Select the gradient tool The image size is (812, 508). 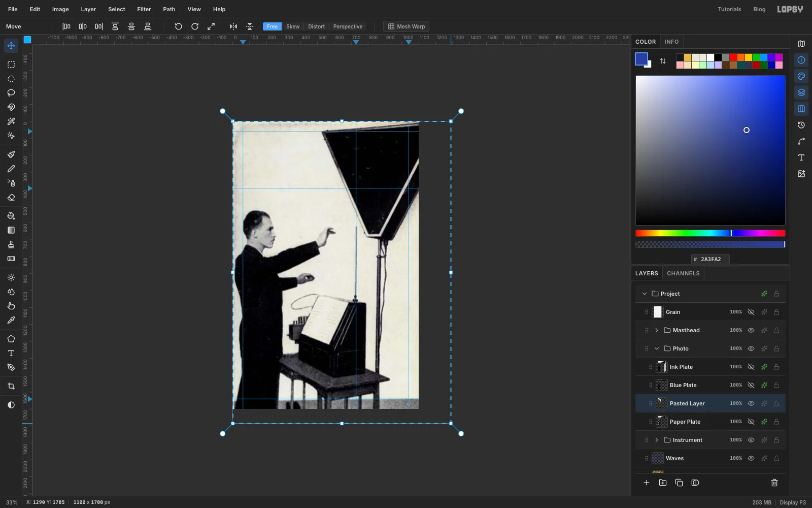click(x=11, y=230)
